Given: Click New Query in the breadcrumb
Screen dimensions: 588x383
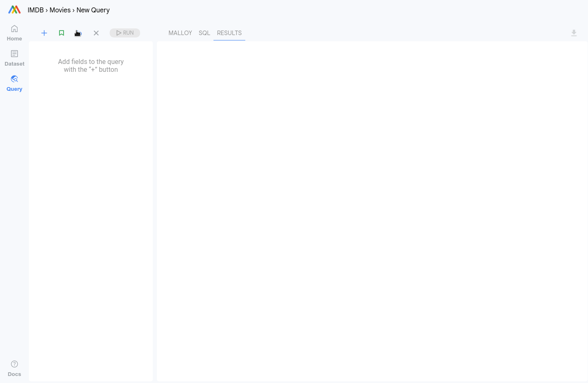Looking at the screenshot, I should tap(93, 10).
